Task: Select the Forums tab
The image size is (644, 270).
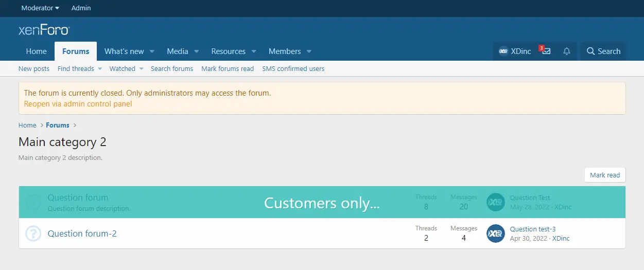Action: tap(76, 51)
